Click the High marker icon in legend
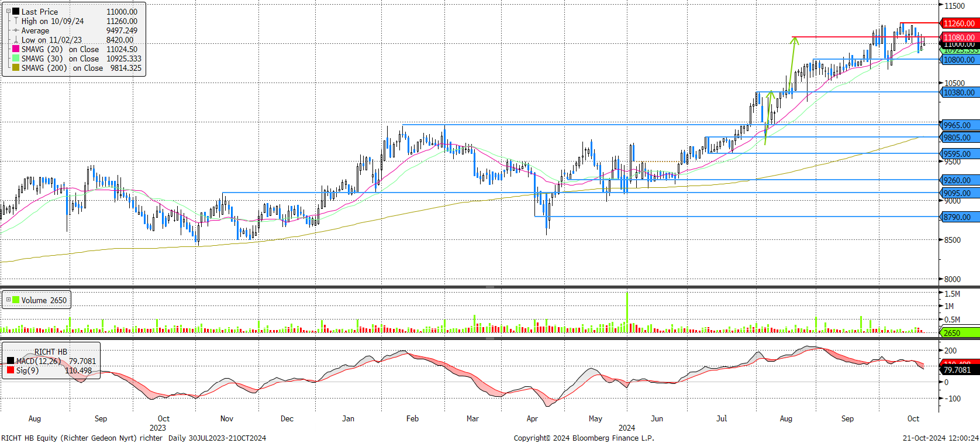 (x=16, y=20)
